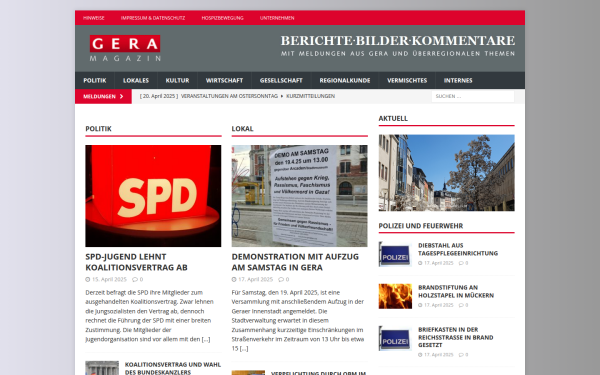Click comment count under Brandstiftung article

click(x=463, y=305)
